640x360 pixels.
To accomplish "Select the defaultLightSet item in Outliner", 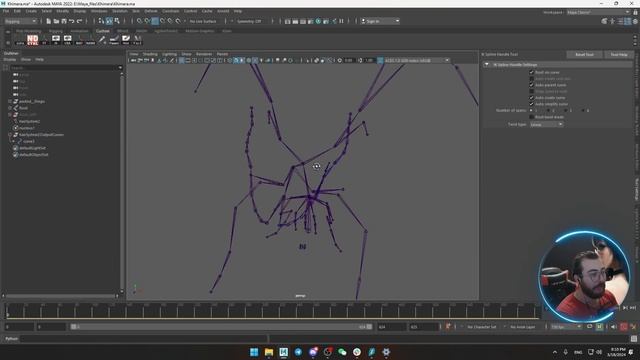I will tap(33, 148).
